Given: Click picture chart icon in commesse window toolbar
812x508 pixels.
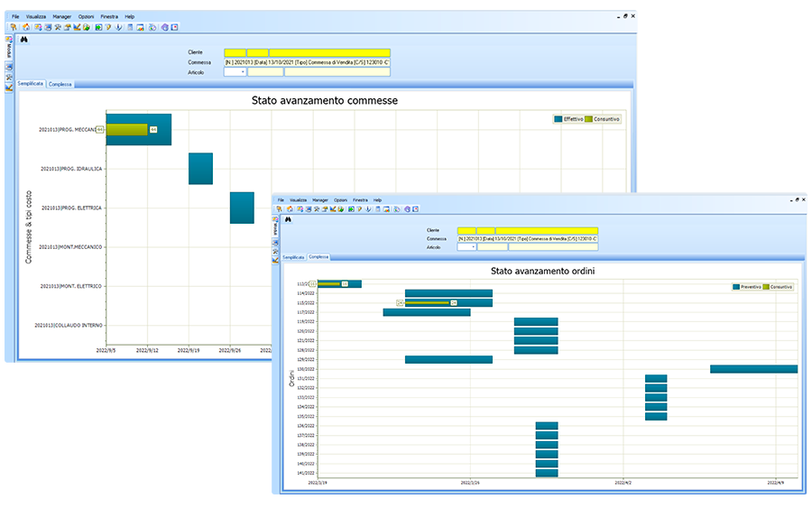Looking at the screenshot, I should point(141,27).
